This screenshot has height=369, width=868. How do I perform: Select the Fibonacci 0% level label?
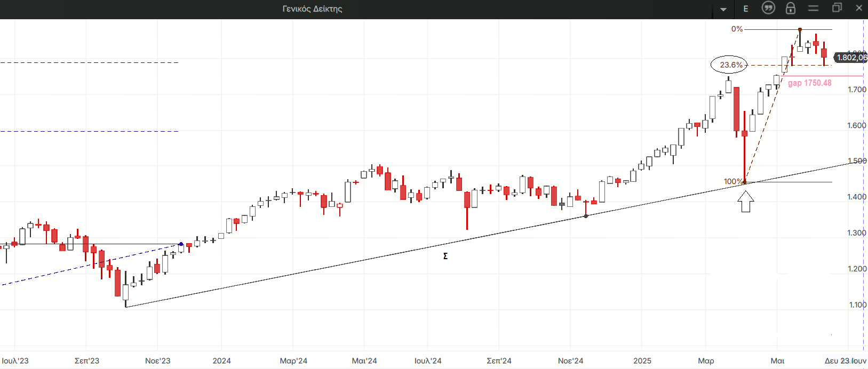737,29
